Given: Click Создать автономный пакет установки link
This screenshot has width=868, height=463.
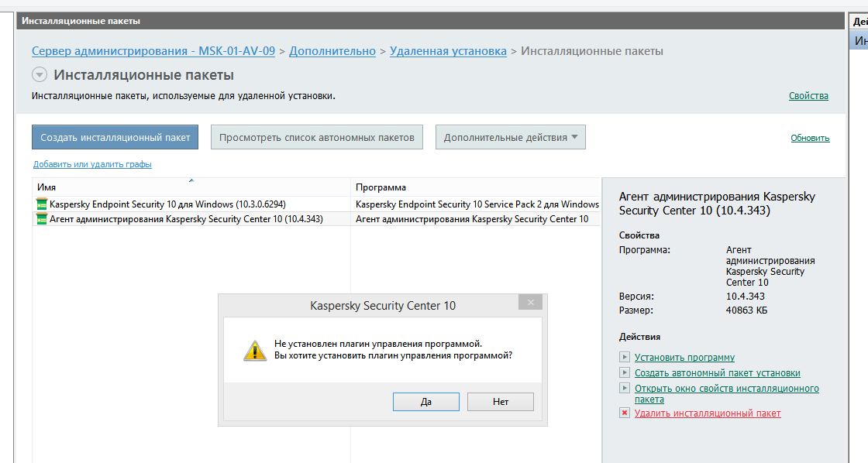Looking at the screenshot, I should pyautogui.click(x=718, y=373).
